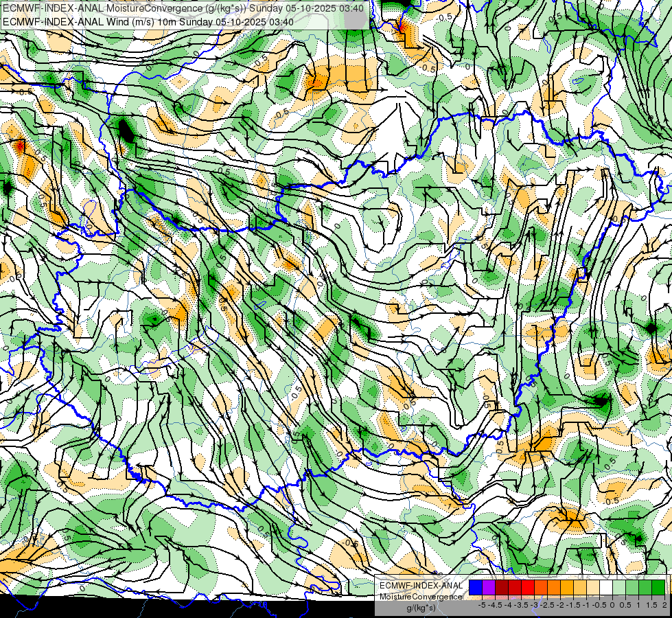
Task: Click the -1.5 legend tick label
Action: coord(573,605)
